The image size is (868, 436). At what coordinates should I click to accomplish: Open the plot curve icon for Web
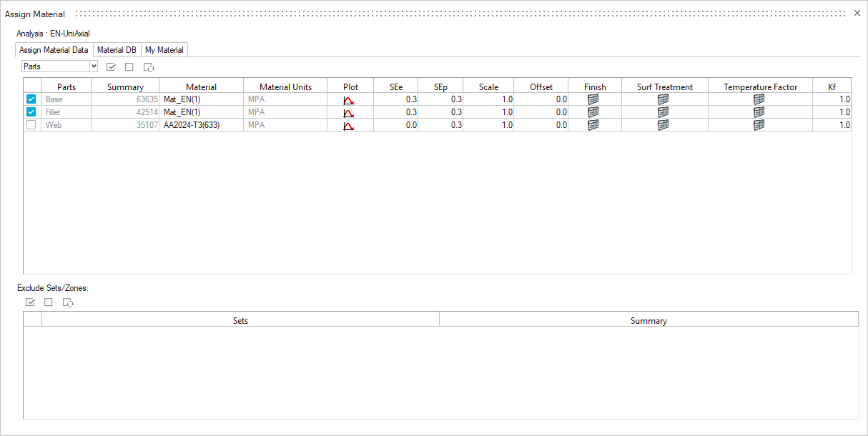[349, 126]
